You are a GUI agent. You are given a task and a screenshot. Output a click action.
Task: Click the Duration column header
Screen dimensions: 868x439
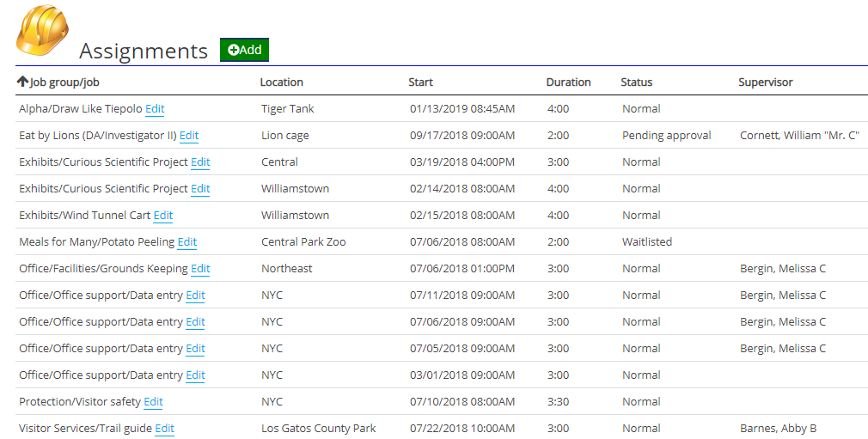point(568,82)
